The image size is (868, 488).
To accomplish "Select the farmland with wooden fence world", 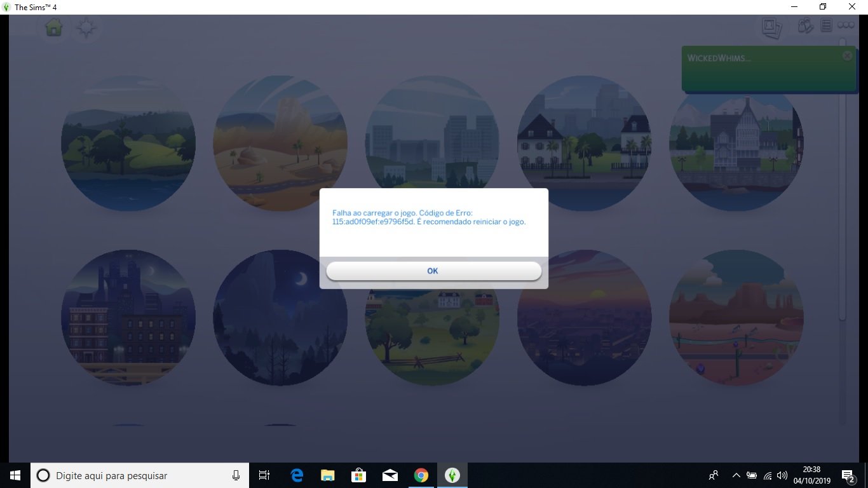I will tap(432, 337).
